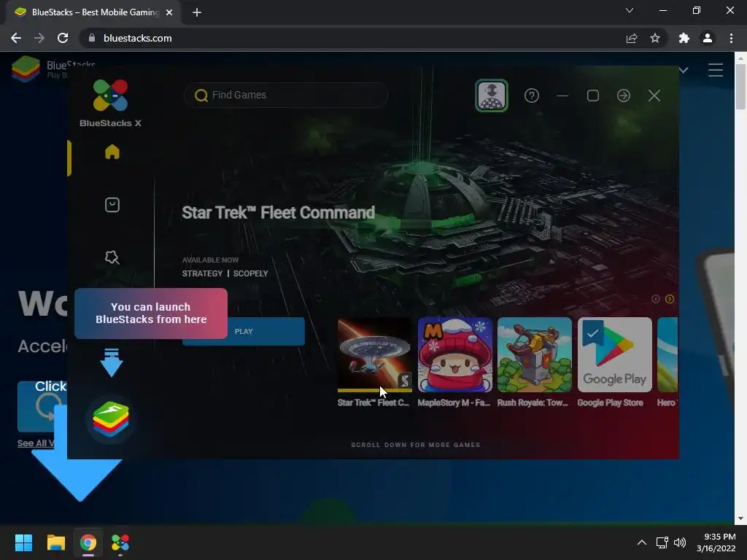Open the website hamburger menu
The width and height of the screenshot is (747, 560).
tap(716, 70)
